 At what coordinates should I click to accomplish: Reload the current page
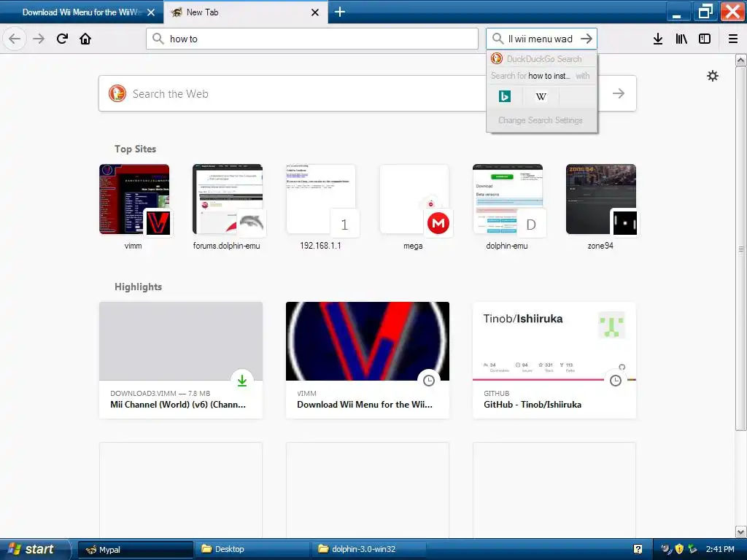pos(62,39)
